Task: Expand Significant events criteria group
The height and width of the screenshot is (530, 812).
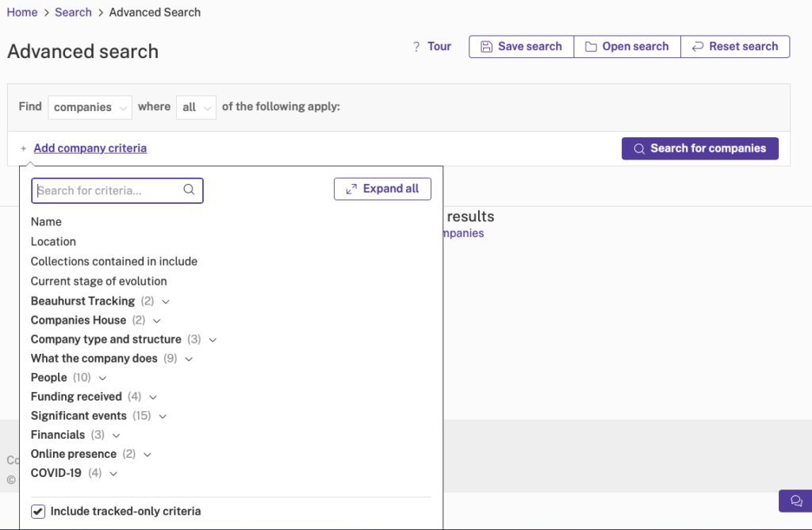Action: [98, 416]
